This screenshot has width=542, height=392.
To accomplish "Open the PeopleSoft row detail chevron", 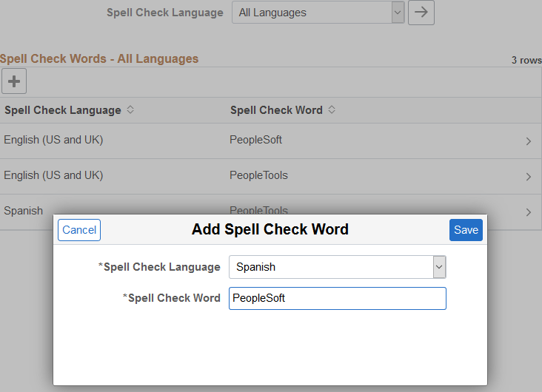I will [x=528, y=141].
